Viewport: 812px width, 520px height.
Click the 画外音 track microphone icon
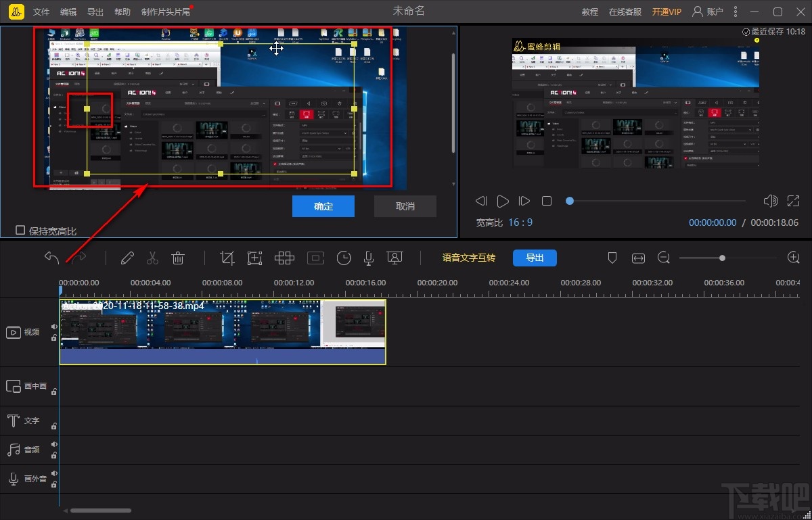pos(13,479)
